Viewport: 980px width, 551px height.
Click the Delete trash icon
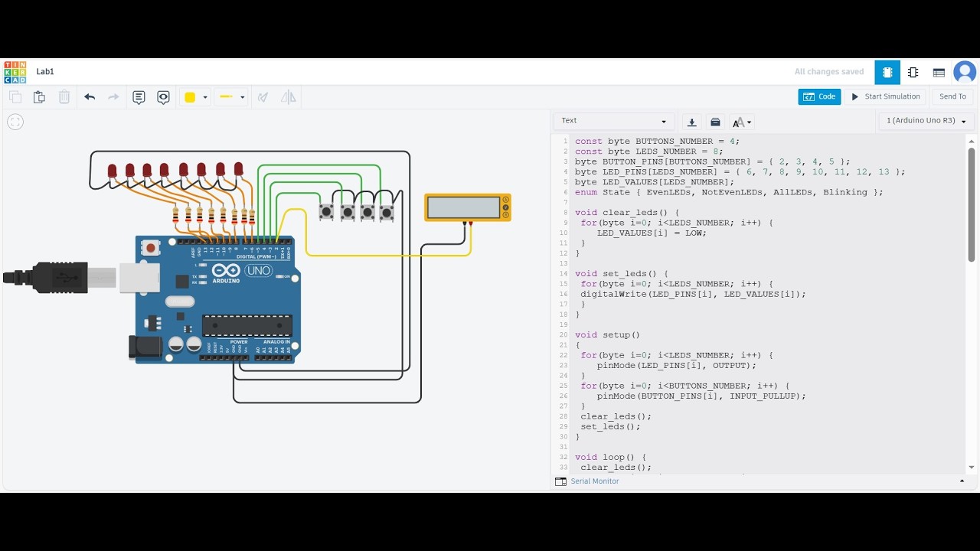64,97
